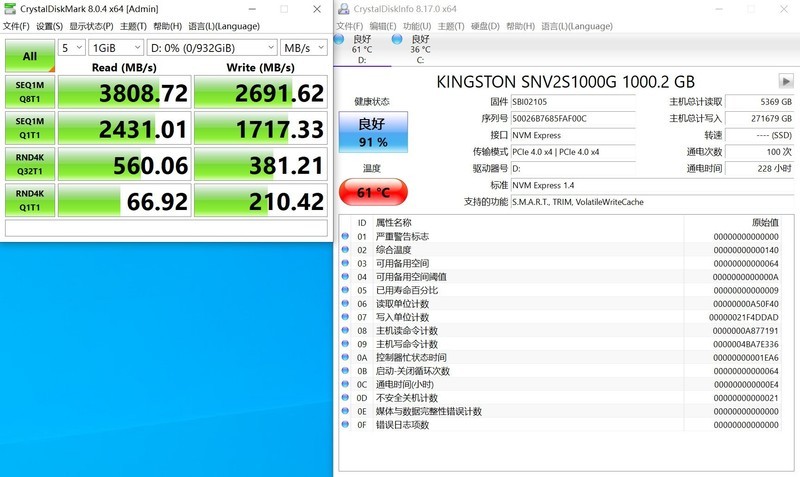Click the power-on hours value 228 小时

tap(759, 168)
